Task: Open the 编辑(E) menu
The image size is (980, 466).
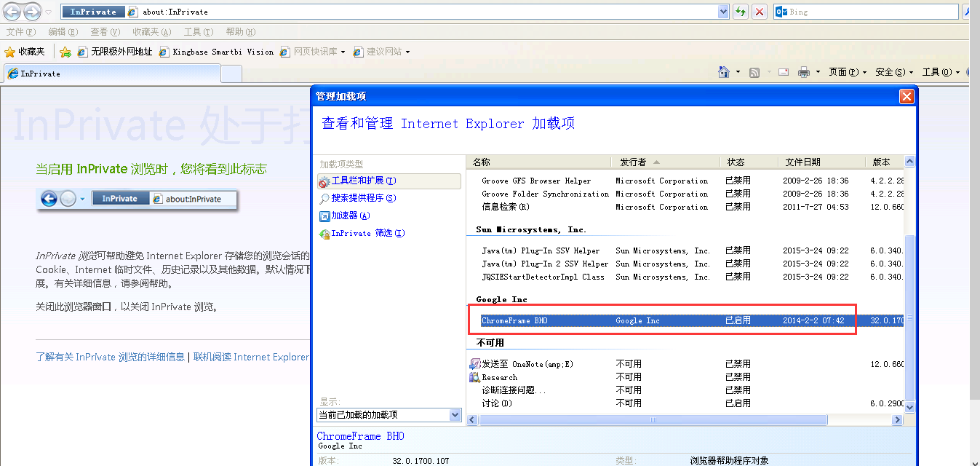Action: tap(63, 32)
